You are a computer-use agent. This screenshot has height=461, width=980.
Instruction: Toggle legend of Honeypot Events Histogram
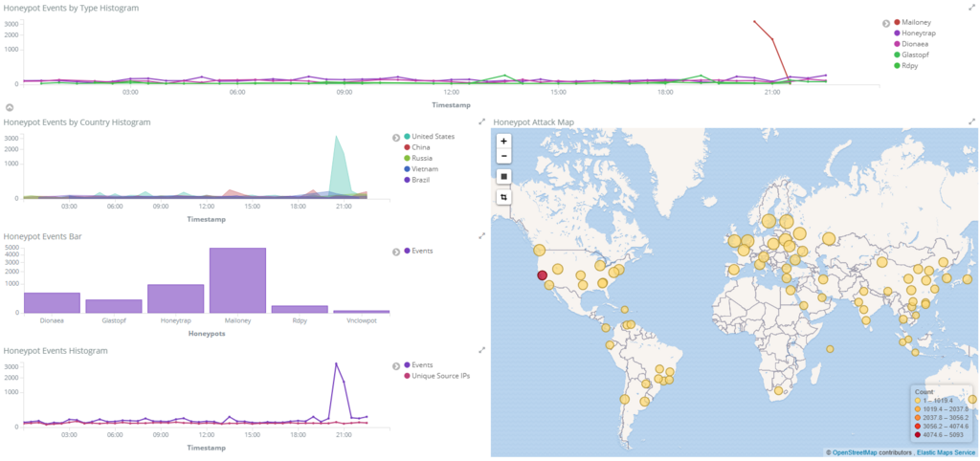pos(395,366)
